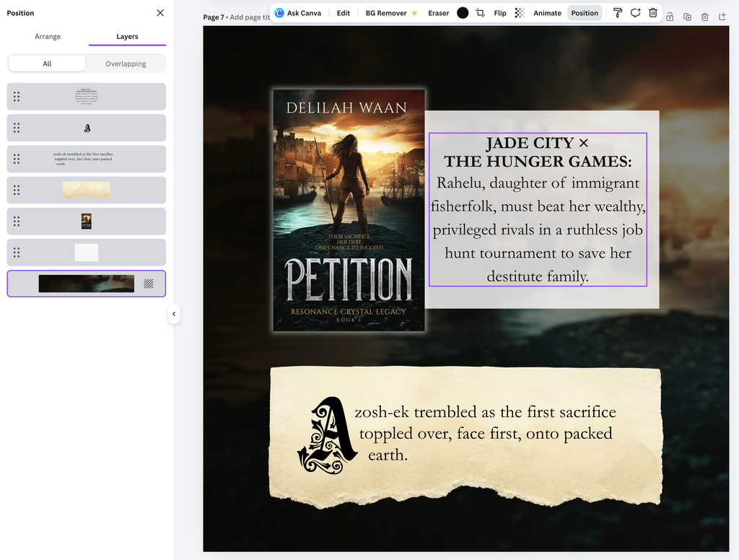739x560 pixels.
Task: Toggle layer filter to All
Action: coord(47,64)
